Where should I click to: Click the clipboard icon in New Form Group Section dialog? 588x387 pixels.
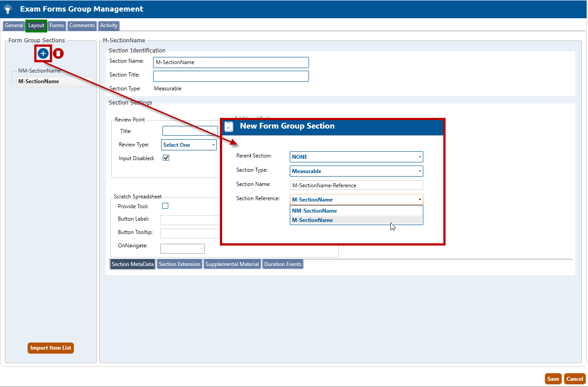[x=229, y=126]
